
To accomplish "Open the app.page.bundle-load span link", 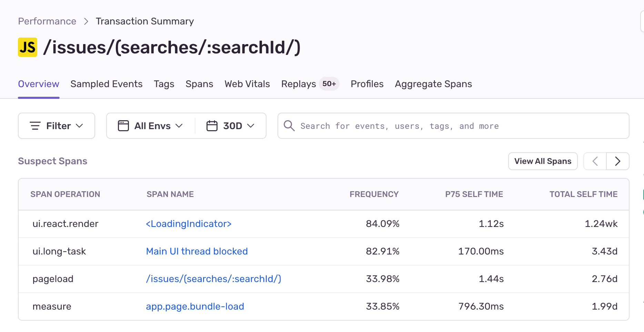I will coord(195,307).
